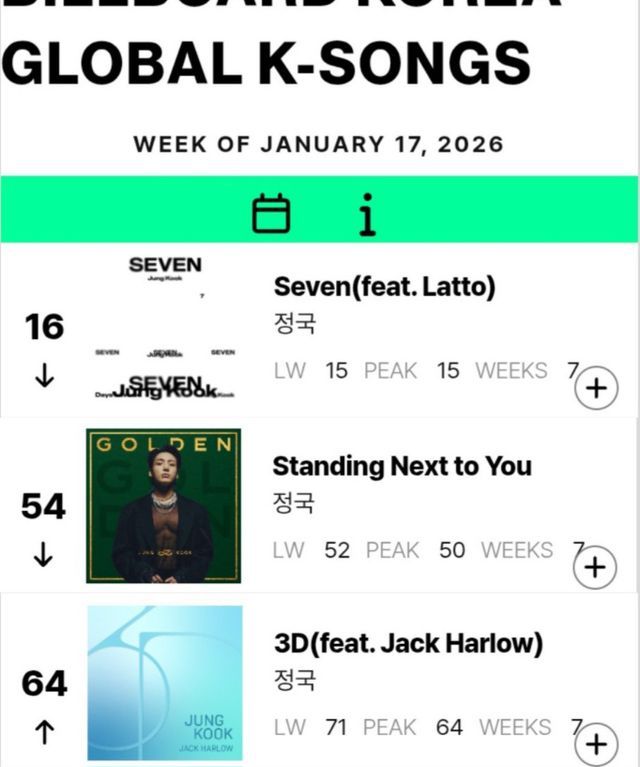
Task: Expand Standing Next to You row plus button
Action: point(594,567)
